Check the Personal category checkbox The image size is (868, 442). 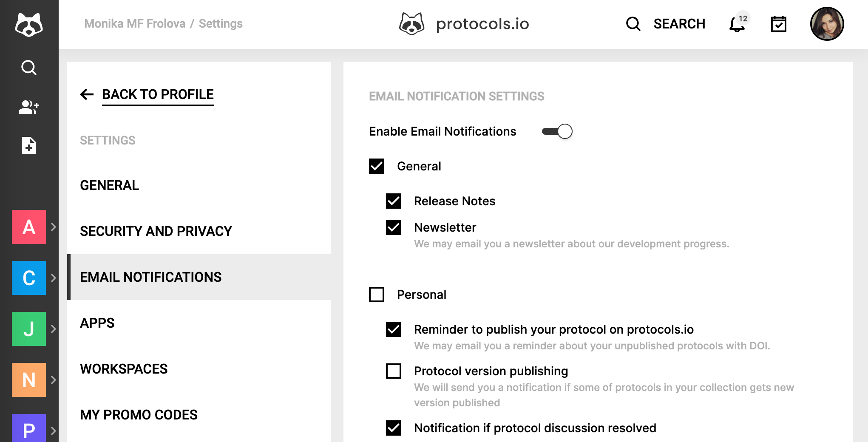(377, 295)
